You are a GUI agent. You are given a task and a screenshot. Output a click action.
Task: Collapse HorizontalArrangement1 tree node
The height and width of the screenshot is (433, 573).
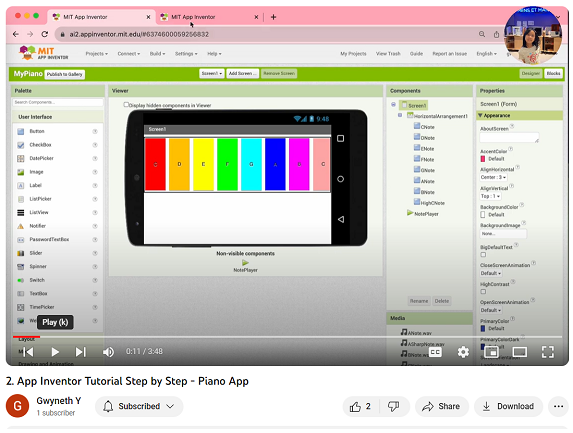pos(400,115)
